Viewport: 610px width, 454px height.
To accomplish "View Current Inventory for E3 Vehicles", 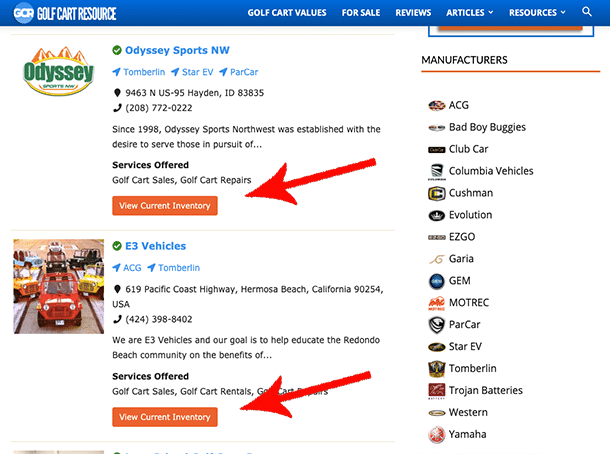I will click(x=165, y=417).
